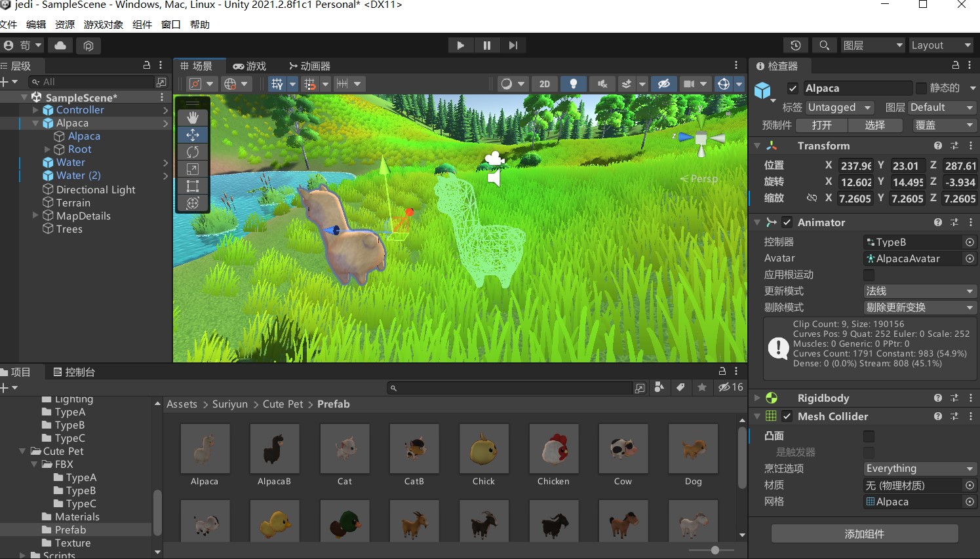980x559 pixels.
Task: Uncheck the Alpaca active checkbox in the Inspector
Action: click(x=793, y=87)
